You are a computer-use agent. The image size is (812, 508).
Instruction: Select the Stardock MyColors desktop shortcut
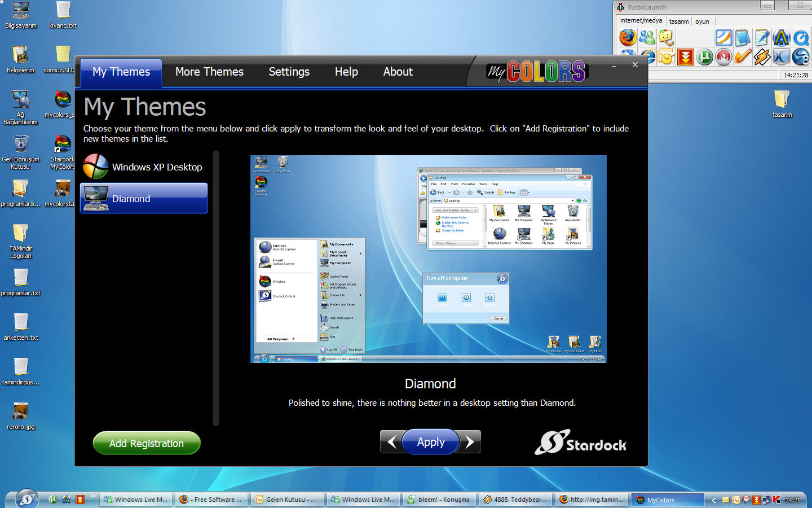[63, 152]
